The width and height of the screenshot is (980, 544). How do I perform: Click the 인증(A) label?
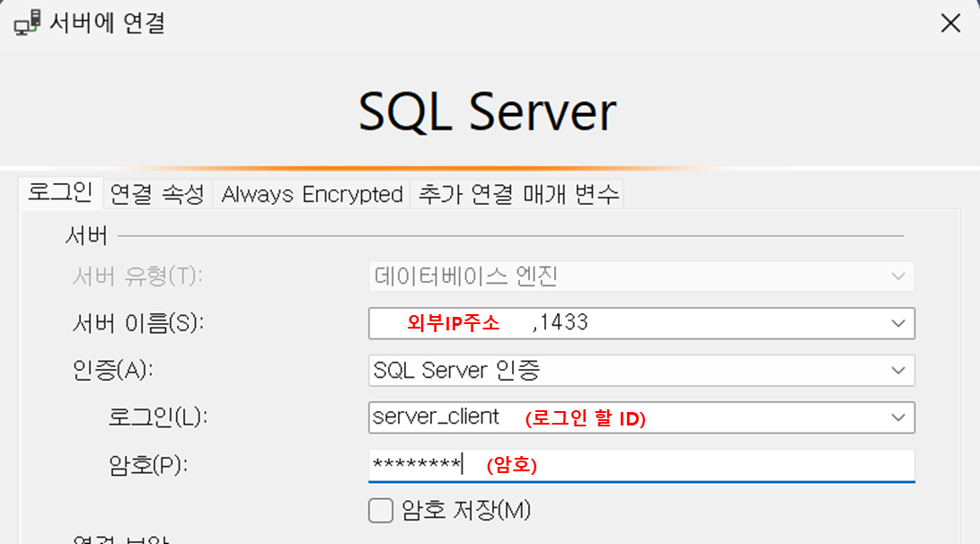(x=112, y=371)
